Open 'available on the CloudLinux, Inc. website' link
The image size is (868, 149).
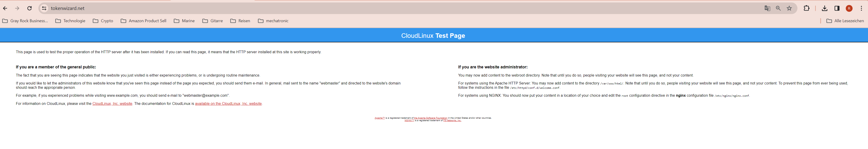[x=228, y=103]
